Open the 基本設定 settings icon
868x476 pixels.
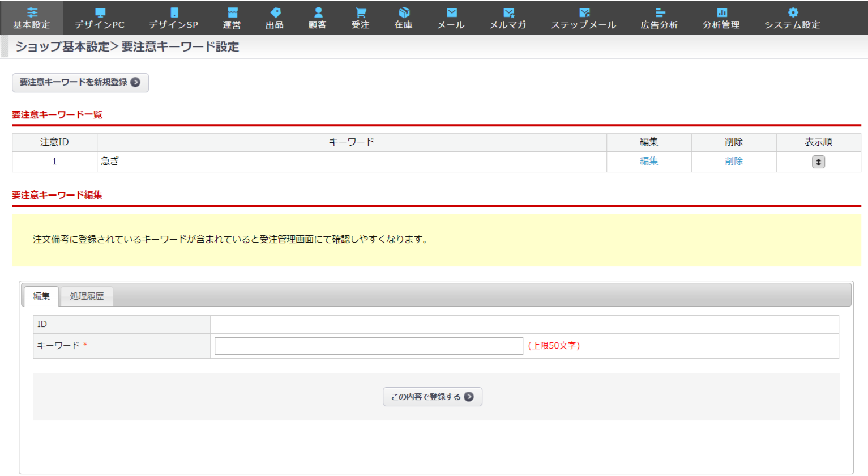coord(32,12)
